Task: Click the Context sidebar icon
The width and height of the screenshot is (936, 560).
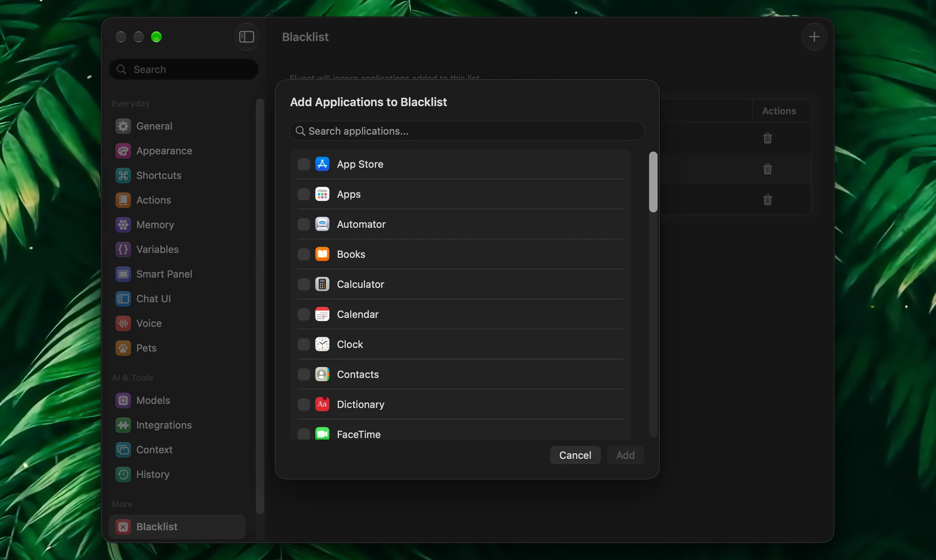Action: point(123,450)
